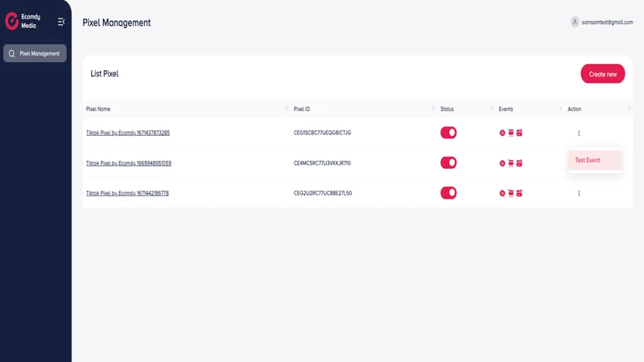Click the List Pixel heading
The width and height of the screenshot is (644, 362).
point(105,74)
